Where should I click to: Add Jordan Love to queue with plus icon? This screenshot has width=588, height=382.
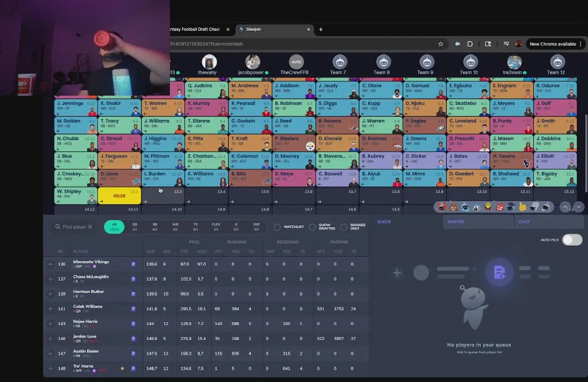[50, 338]
